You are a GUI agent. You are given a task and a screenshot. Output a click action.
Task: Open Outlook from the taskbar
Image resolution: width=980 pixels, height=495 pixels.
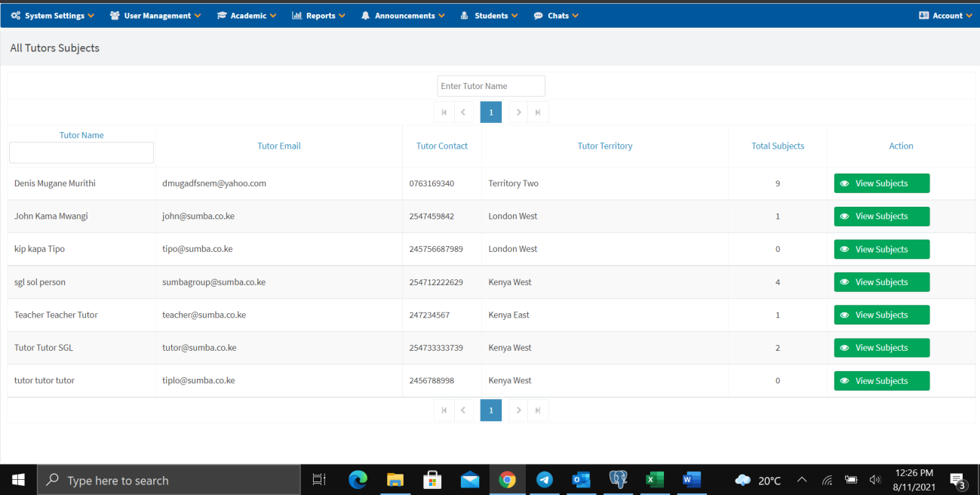[x=581, y=480]
